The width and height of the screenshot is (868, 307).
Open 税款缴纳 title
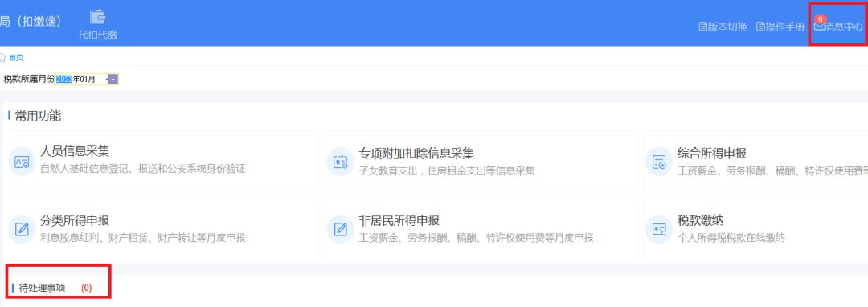[x=701, y=220]
